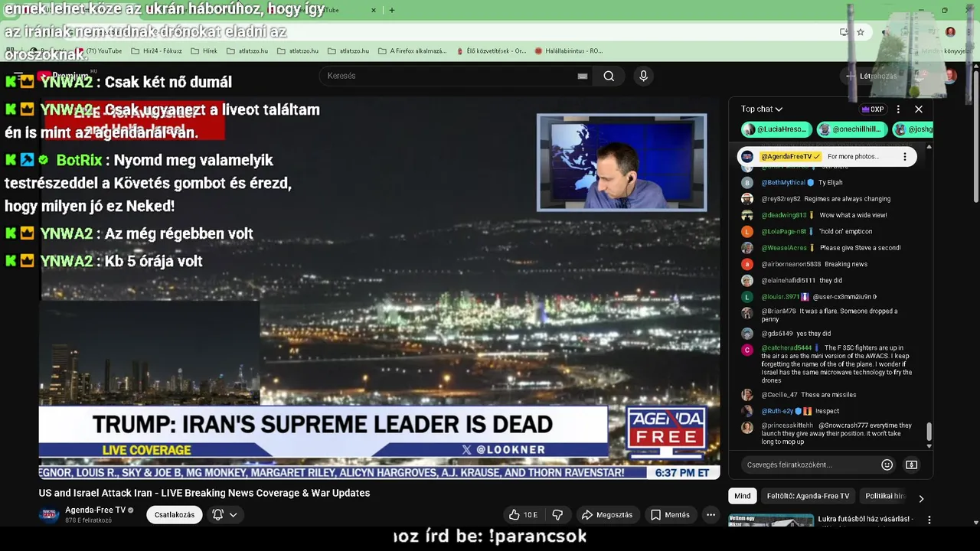Click username @BrianM78 in chat
980x551 pixels.
(x=779, y=311)
